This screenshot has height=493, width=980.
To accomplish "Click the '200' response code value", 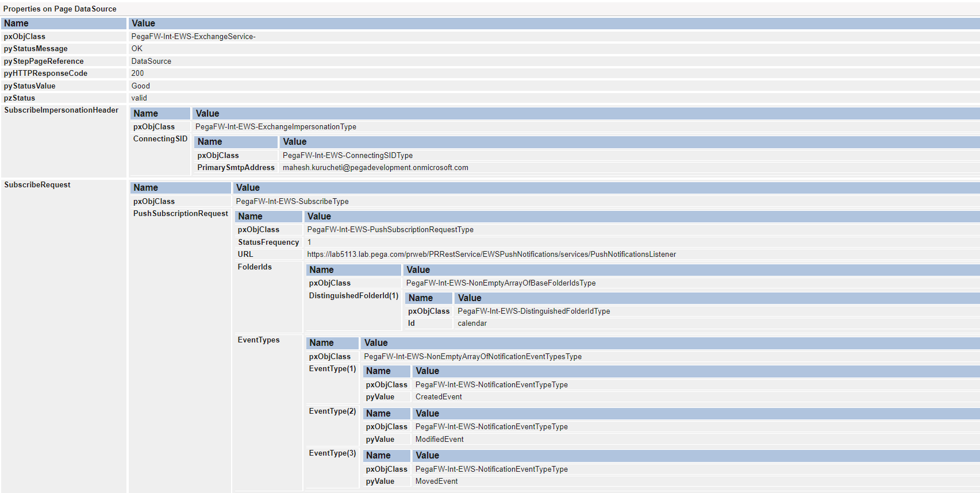I will click(x=137, y=74).
